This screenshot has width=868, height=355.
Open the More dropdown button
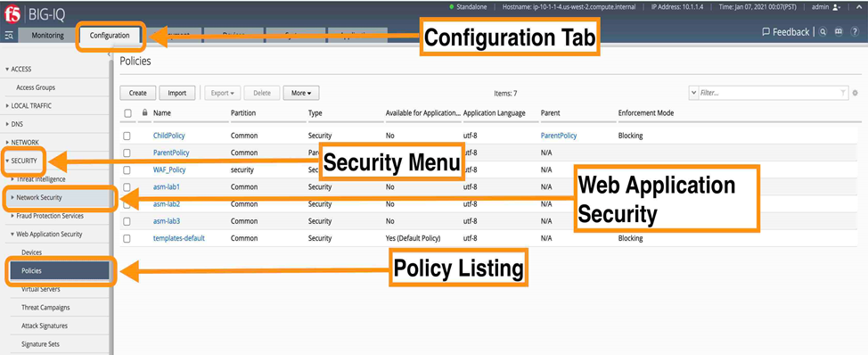[301, 93]
